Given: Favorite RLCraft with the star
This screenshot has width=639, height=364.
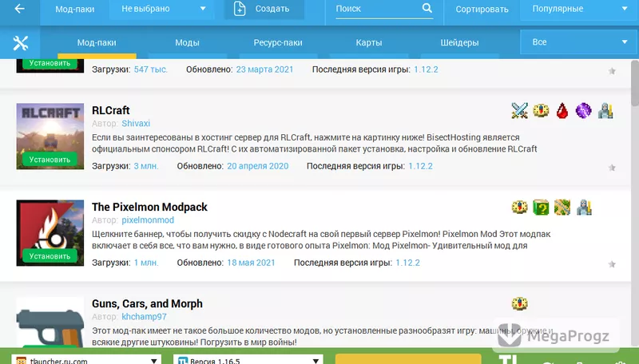Looking at the screenshot, I should click(612, 168).
